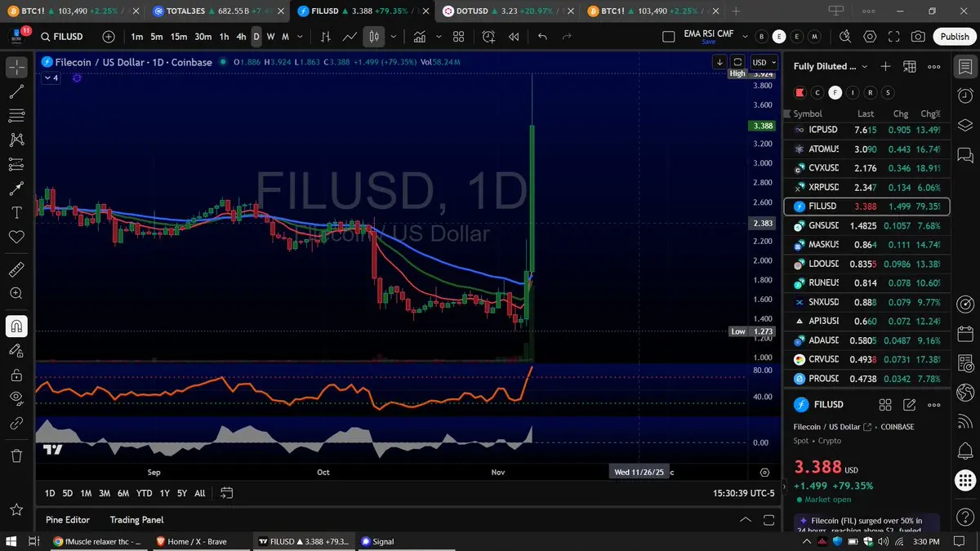
Task: Toggle hide all drawings eye icon
Action: (x=16, y=399)
